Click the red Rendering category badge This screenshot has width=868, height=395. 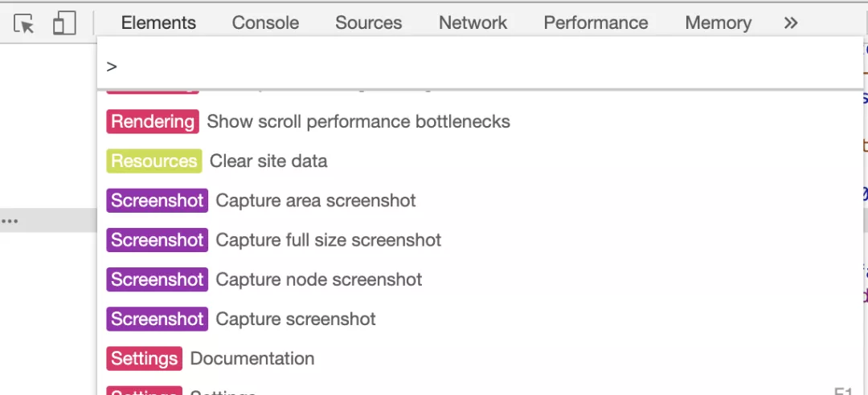click(153, 122)
